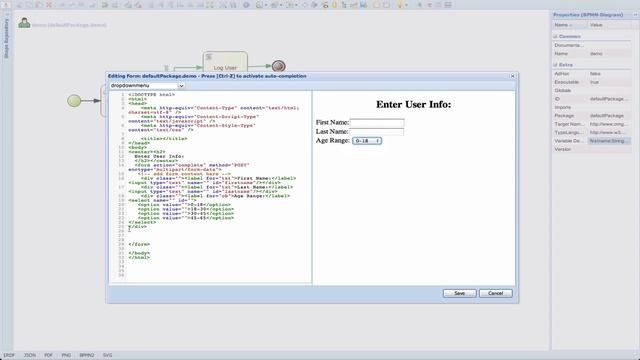Open the Age Range 0-18 select

[x=367, y=141]
